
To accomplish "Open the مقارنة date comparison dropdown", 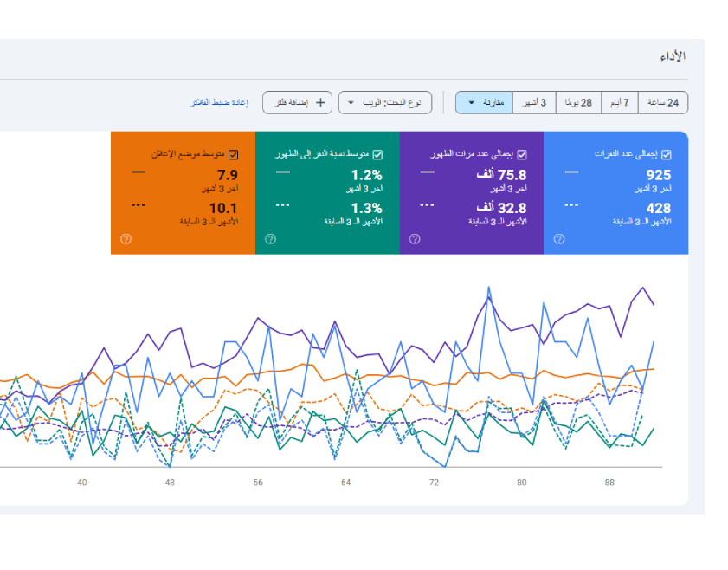I will point(484,102).
